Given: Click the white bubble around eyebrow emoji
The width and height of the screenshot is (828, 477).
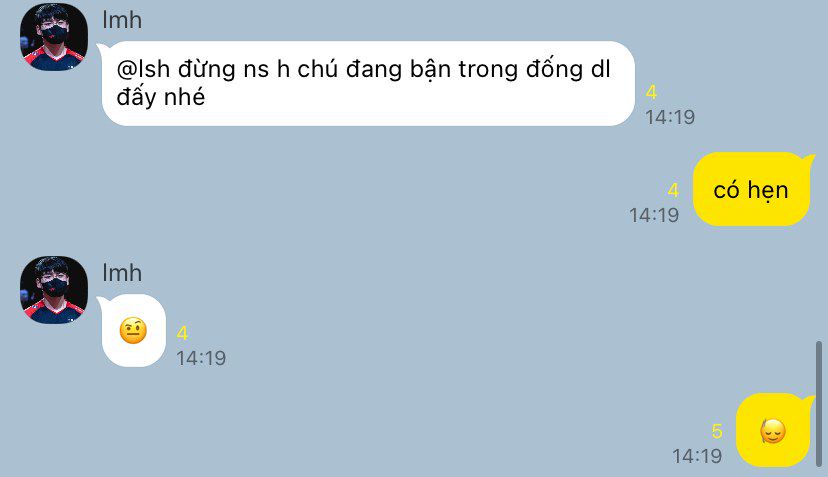Looking at the screenshot, I should click(134, 331).
